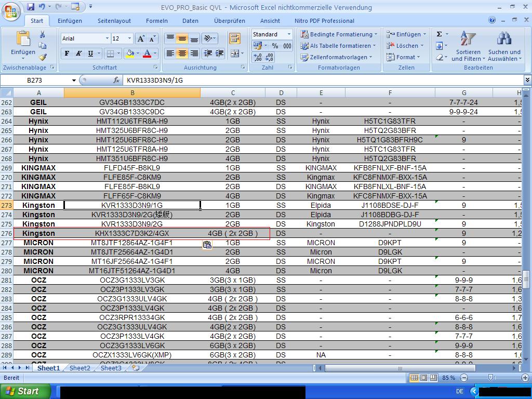Viewport: 532px width, 399px height.
Task: Toggle wrap text button
Action: [234, 38]
